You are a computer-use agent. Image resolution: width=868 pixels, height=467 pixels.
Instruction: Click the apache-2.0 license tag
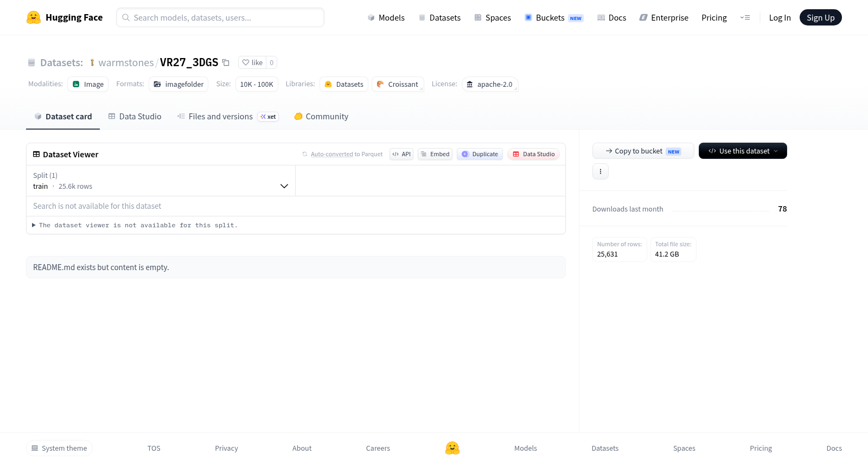pos(490,84)
